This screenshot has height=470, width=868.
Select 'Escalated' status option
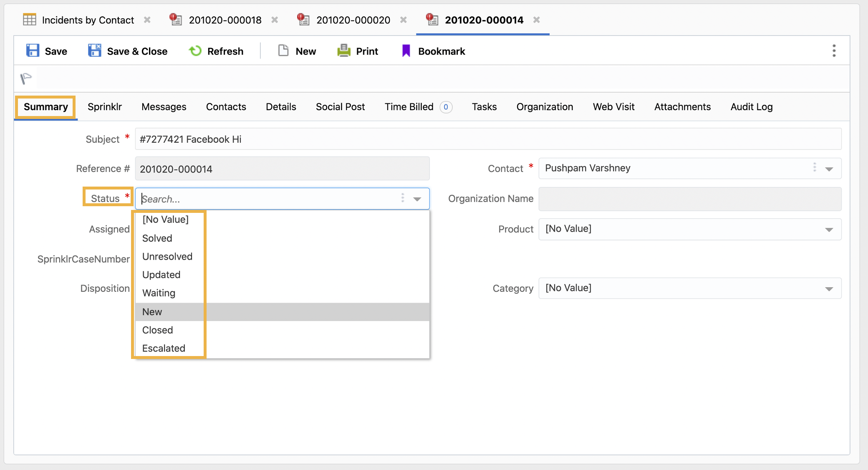(164, 349)
